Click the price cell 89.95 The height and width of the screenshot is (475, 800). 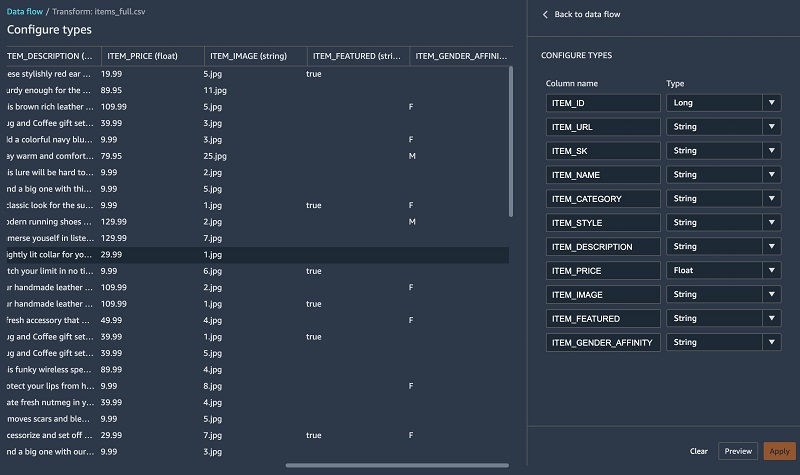(111, 90)
